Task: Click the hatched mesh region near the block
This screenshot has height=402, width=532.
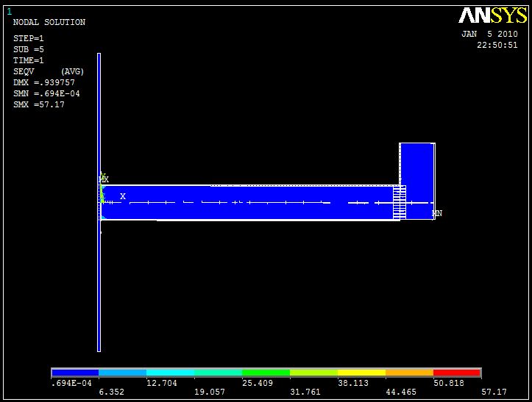Action: (x=400, y=202)
